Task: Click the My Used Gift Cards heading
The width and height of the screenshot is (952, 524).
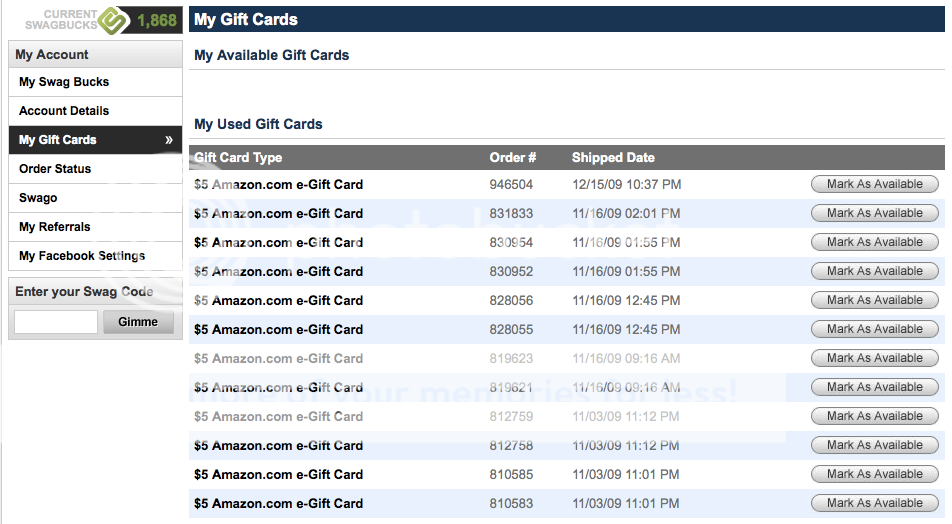Action: pyautogui.click(x=258, y=124)
